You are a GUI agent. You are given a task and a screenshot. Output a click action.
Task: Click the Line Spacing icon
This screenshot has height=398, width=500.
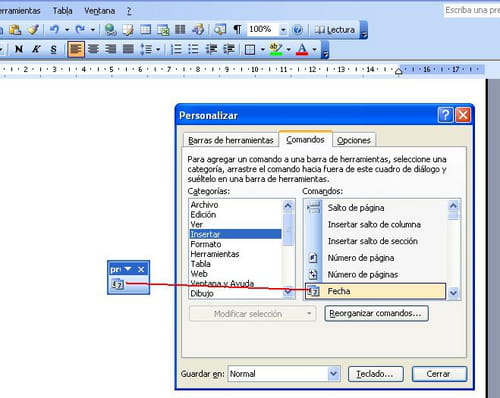point(146,49)
